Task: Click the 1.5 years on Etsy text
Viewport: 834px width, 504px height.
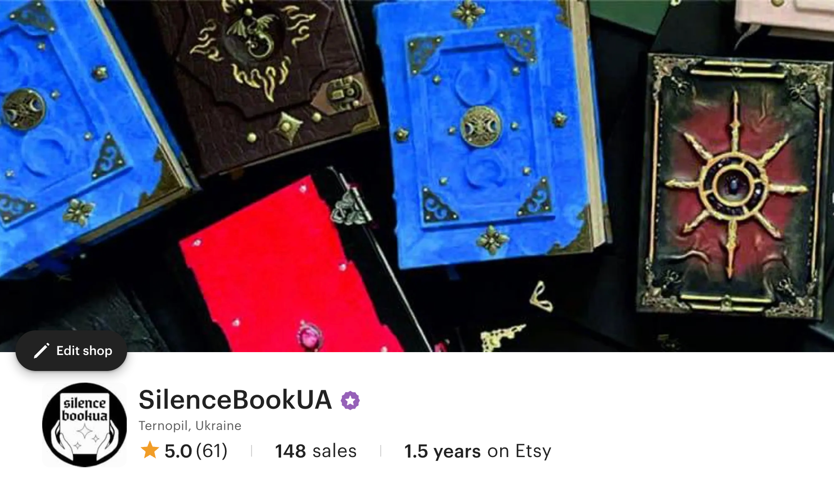Action: click(477, 451)
